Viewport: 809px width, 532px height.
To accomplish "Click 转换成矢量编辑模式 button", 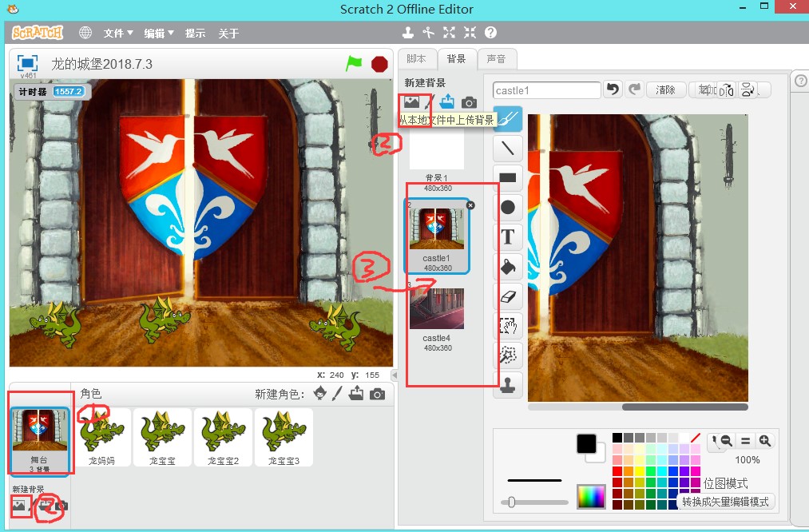I will (726, 502).
